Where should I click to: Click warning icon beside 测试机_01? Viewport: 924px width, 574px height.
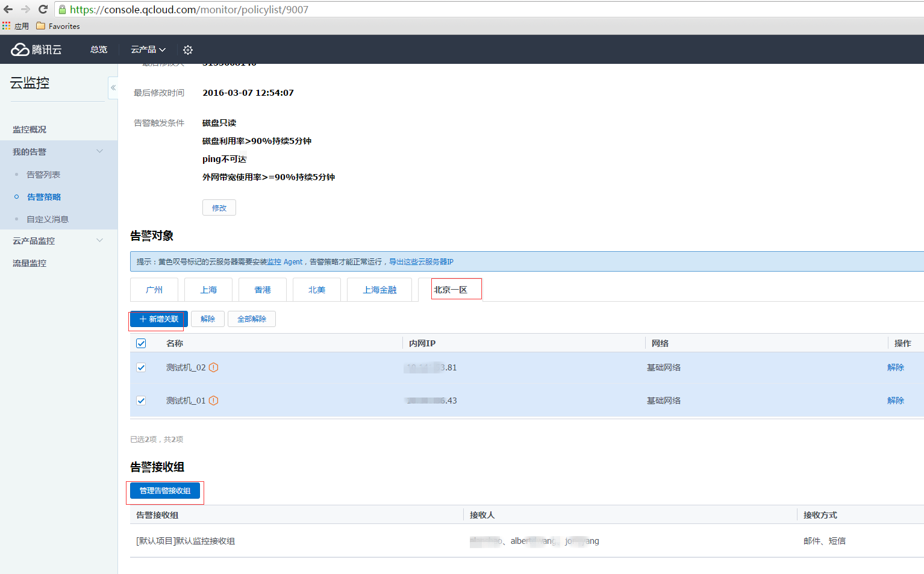(x=213, y=401)
